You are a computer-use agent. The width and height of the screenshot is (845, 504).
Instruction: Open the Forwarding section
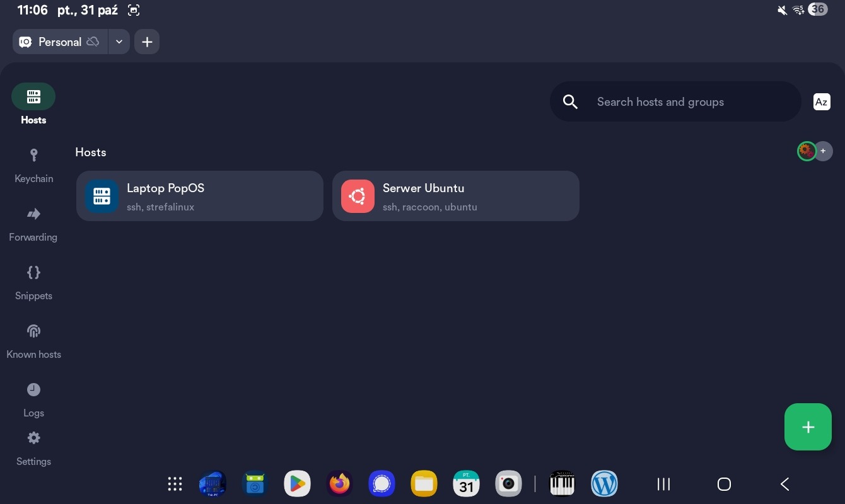point(33,224)
